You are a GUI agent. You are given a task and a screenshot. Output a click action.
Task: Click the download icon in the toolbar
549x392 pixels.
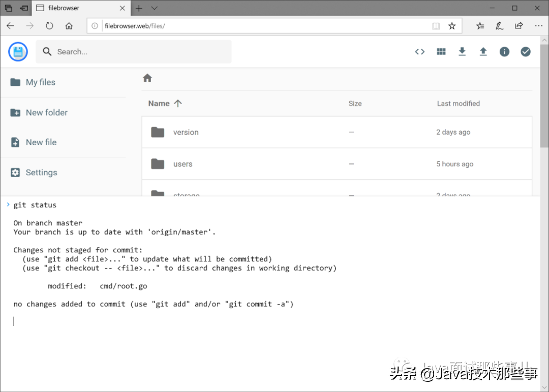point(462,51)
